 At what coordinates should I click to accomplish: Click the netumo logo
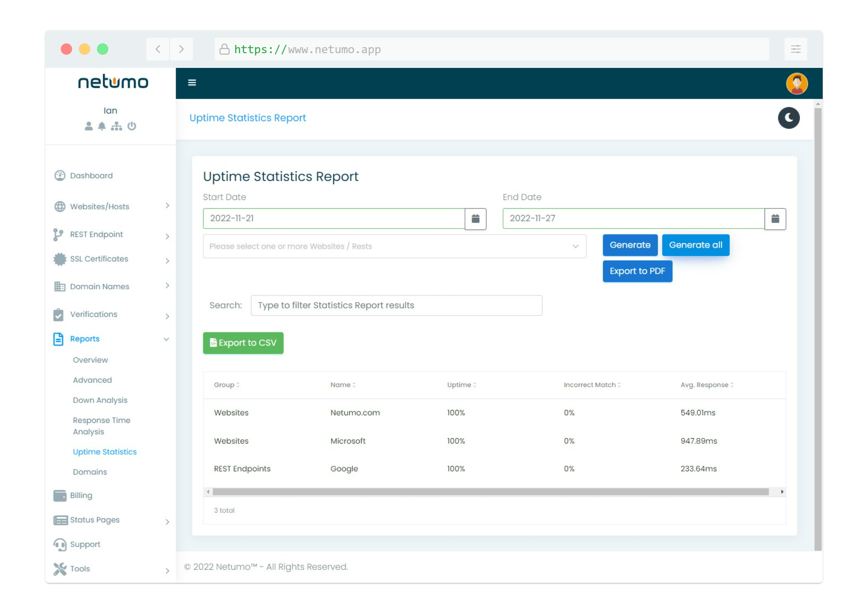pos(113,81)
